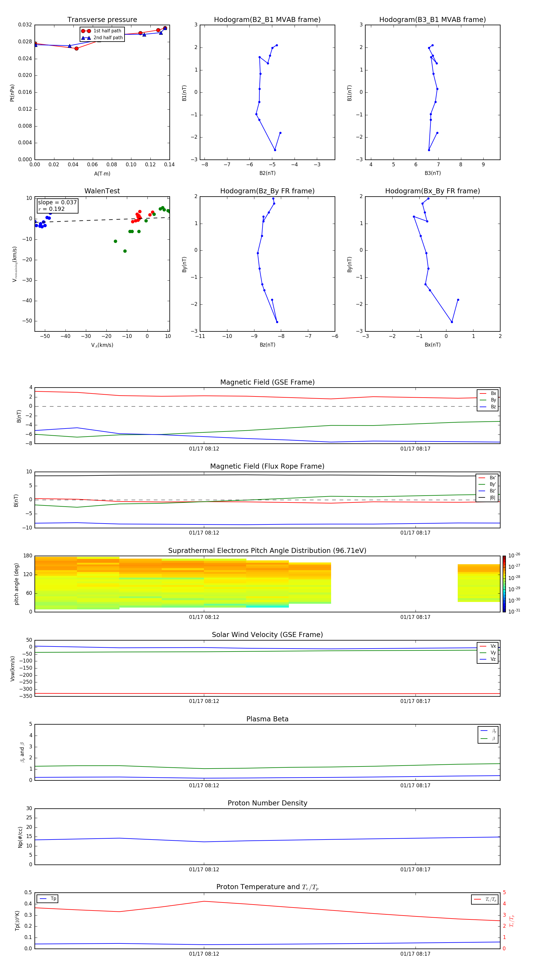Click the 'Plasma Beta' plot title
The width and height of the screenshot is (535, 980).
[x=267, y=719]
